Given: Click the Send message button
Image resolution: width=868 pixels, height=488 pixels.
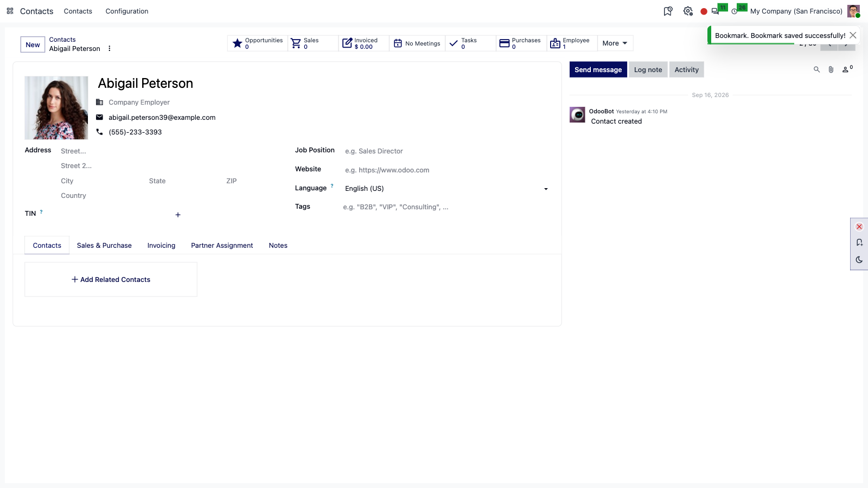Looking at the screenshot, I should click(598, 69).
